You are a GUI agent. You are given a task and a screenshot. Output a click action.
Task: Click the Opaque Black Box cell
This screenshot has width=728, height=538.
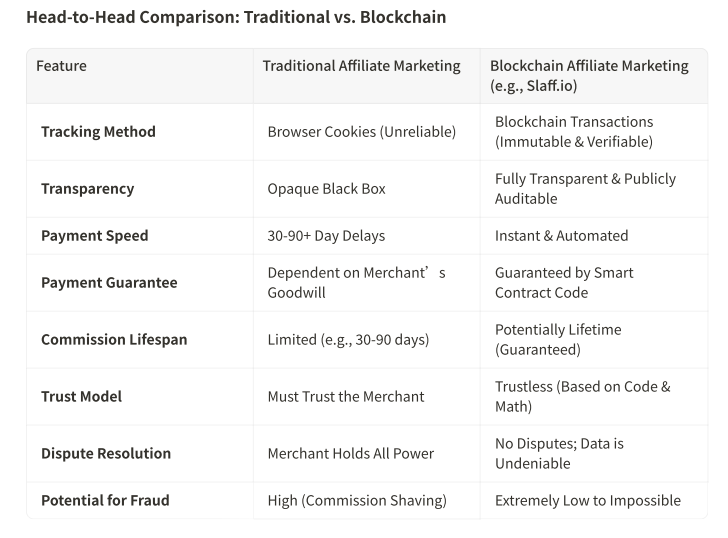326,189
